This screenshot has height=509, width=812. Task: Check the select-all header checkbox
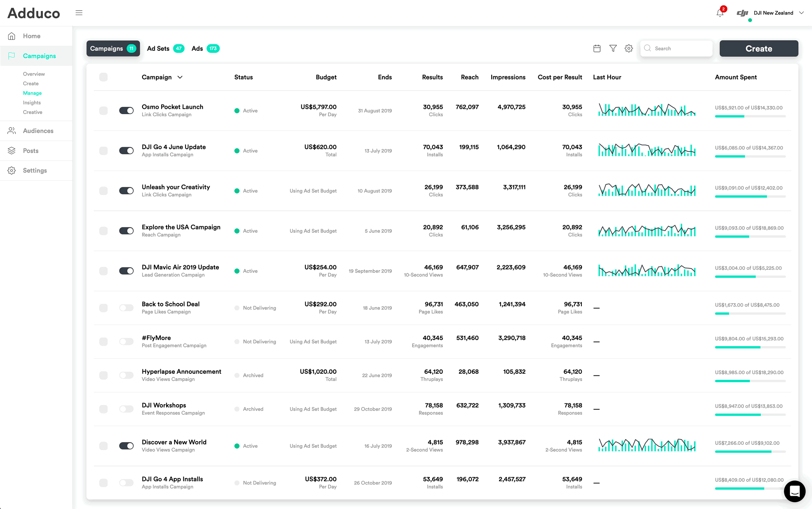tap(104, 77)
